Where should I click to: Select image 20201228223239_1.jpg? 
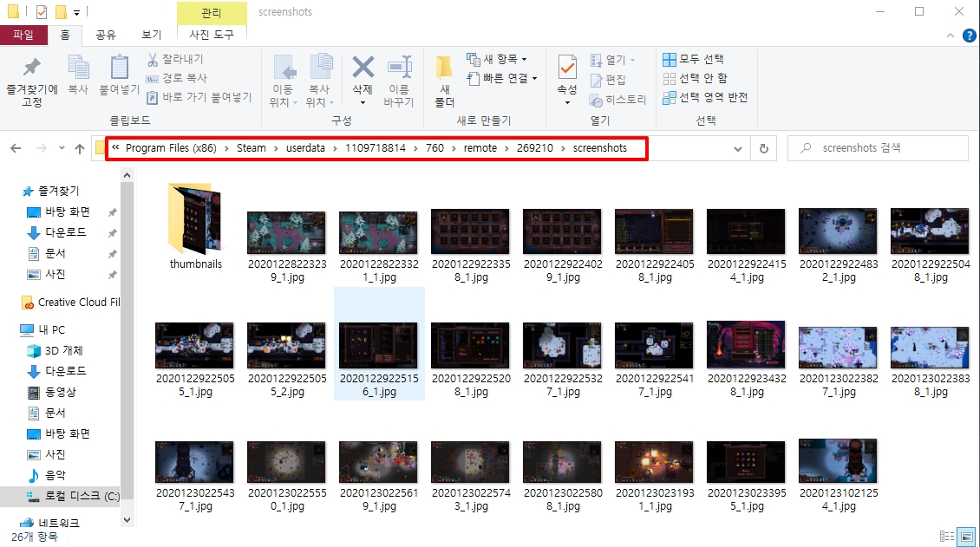287,247
